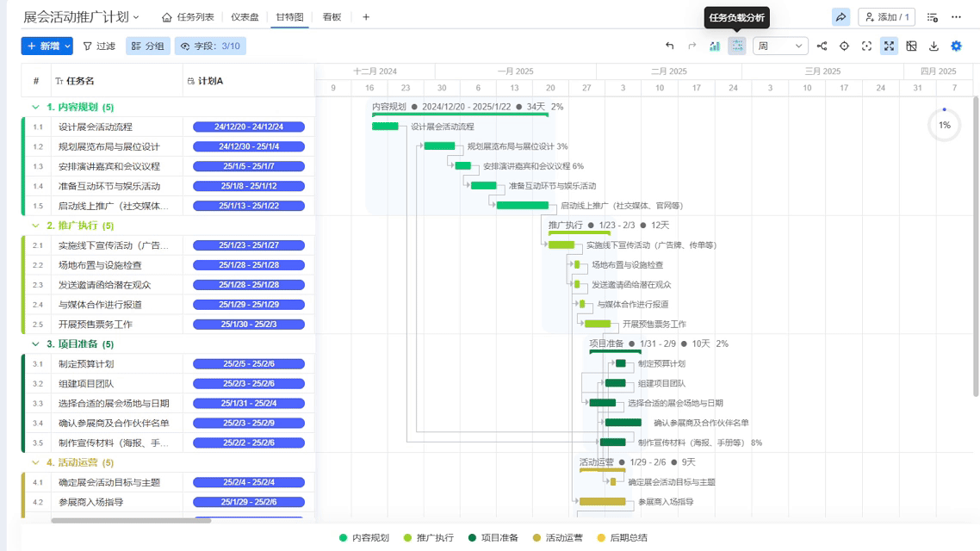Click the locate-today target icon
The image size is (980, 551).
coord(844,46)
